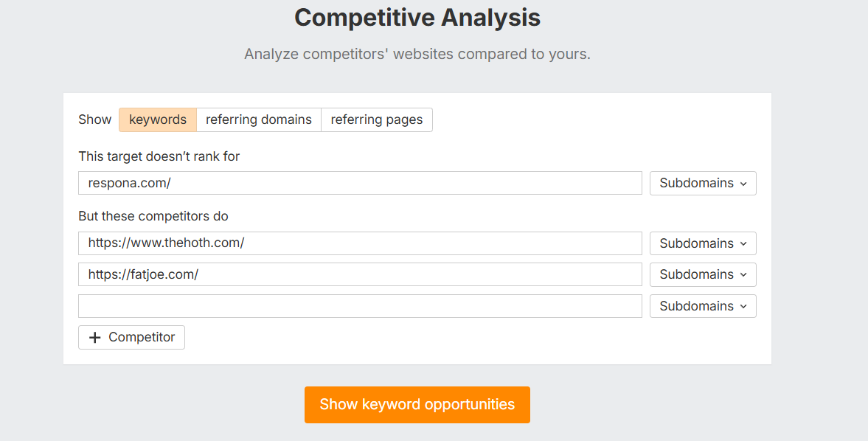Click the chevron beside thehoth.com's Subdomains control
This screenshot has height=441, width=868.
coord(742,243)
